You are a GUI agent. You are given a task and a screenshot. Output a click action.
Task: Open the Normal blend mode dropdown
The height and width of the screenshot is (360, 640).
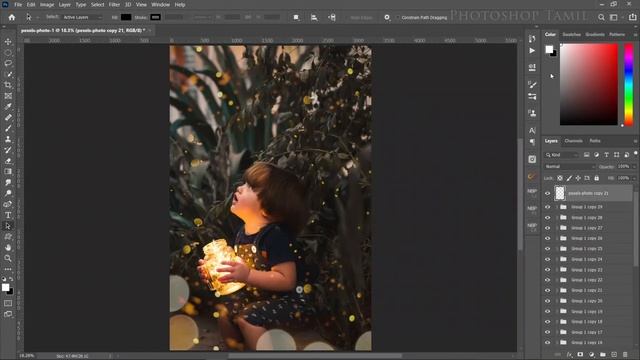tap(570, 167)
